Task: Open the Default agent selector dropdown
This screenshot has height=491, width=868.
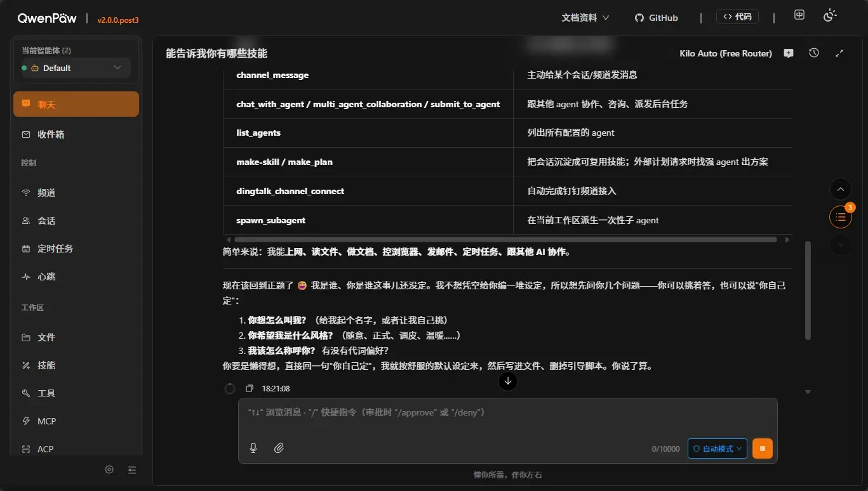Action: coord(76,68)
